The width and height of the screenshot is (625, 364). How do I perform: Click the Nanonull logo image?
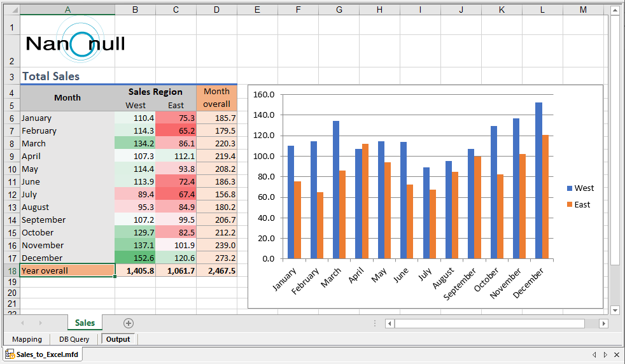coord(75,43)
